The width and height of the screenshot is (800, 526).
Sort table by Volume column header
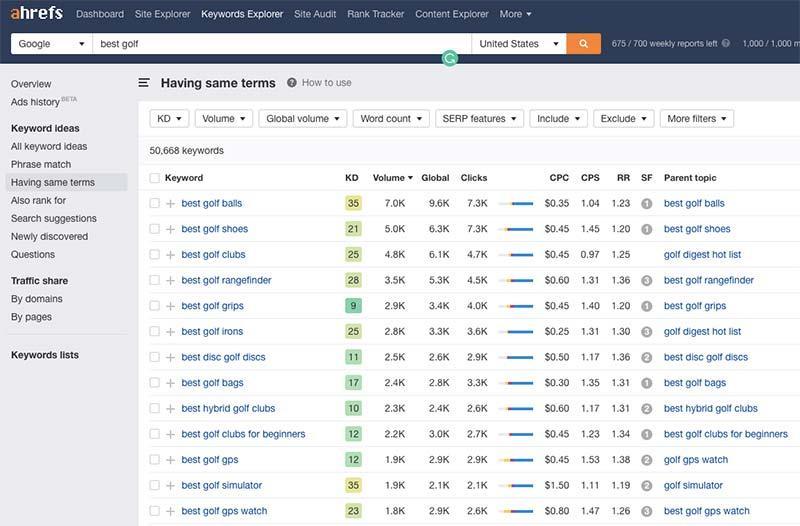click(x=392, y=178)
